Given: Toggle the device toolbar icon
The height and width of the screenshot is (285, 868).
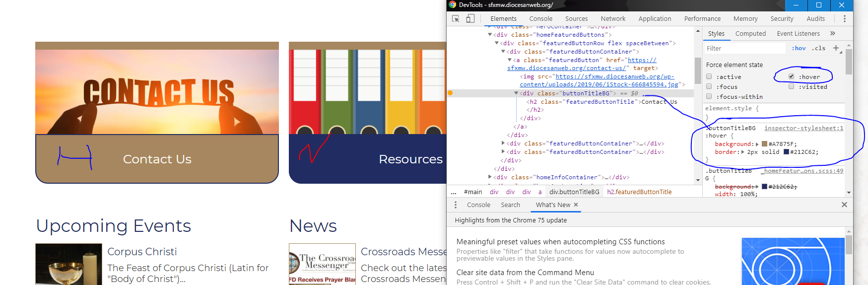Looking at the screenshot, I should coord(470,19).
